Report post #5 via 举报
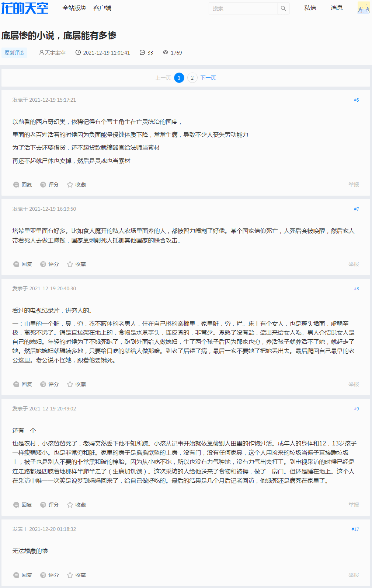This screenshot has height=588, width=372. 354,185
